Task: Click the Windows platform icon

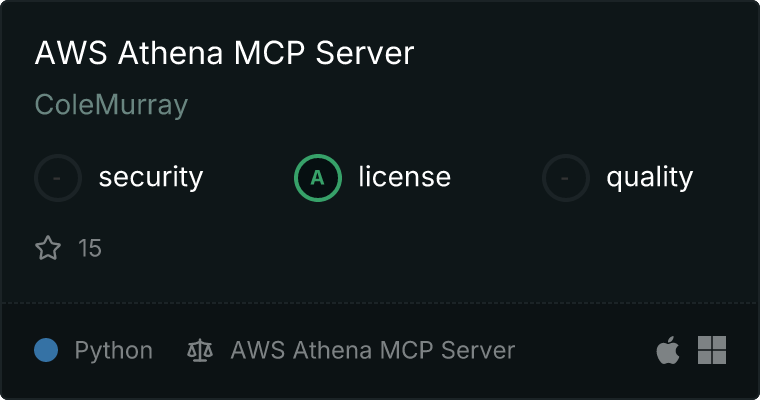Action: click(x=712, y=350)
